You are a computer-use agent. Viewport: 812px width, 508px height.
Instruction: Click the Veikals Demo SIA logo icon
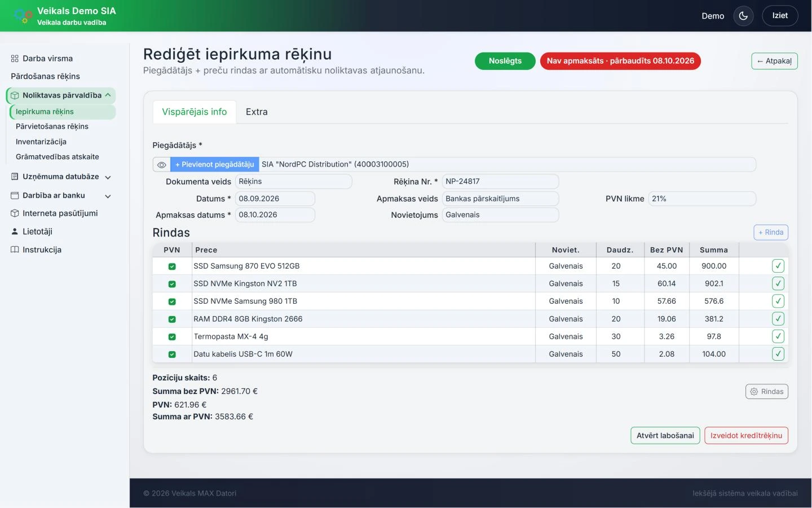pos(23,16)
